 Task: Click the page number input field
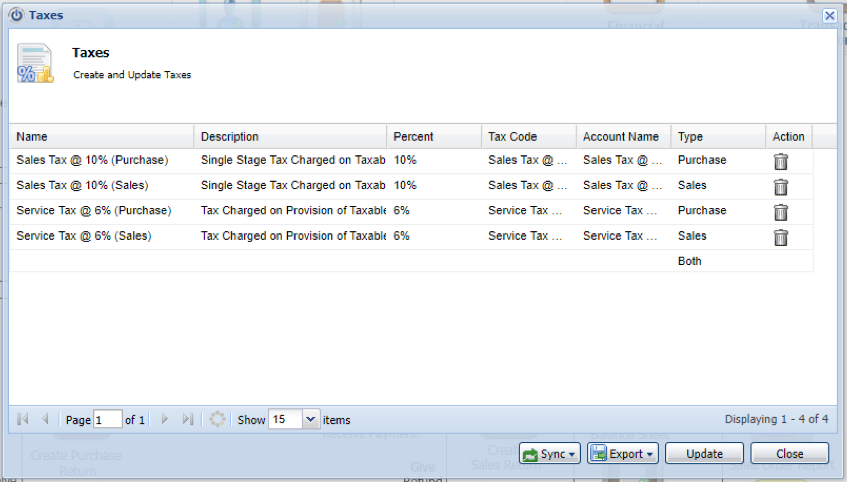tap(107, 420)
